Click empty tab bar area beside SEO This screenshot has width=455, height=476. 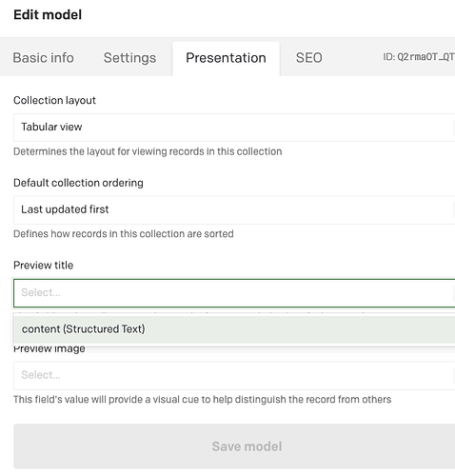[352, 58]
